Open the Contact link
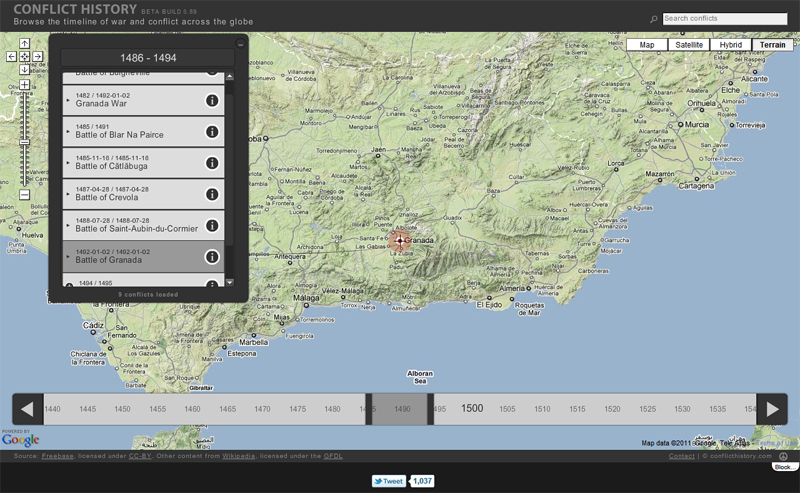Screen dimensions: 800x493 point(682,456)
